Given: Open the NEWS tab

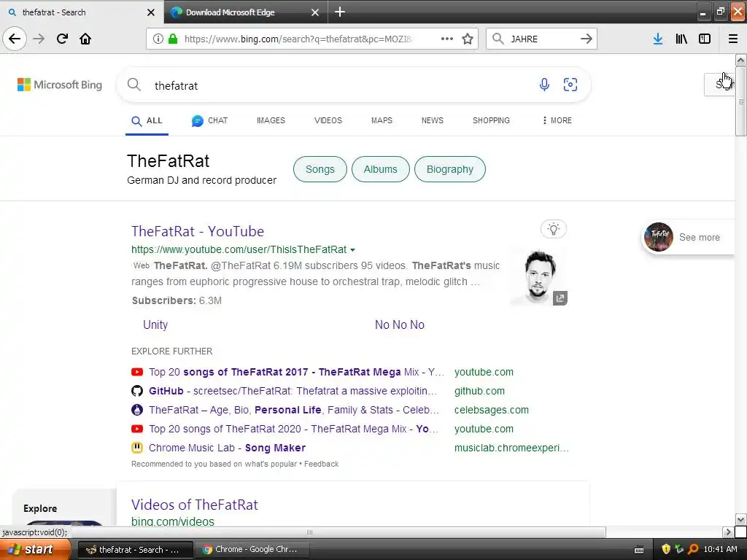Looking at the screenshot, I should tap(432, 120).
